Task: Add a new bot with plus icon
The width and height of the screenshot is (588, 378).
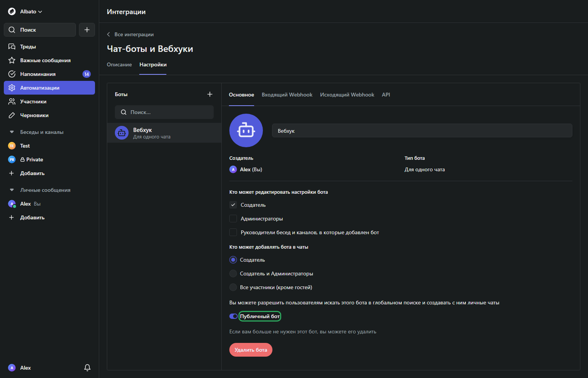Action: tap(209, 94)
